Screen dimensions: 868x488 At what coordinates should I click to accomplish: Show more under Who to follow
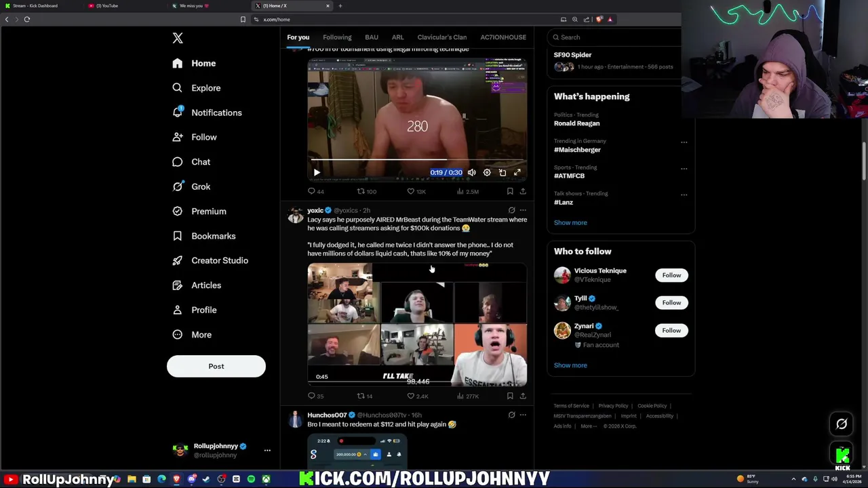click(570, 365)
